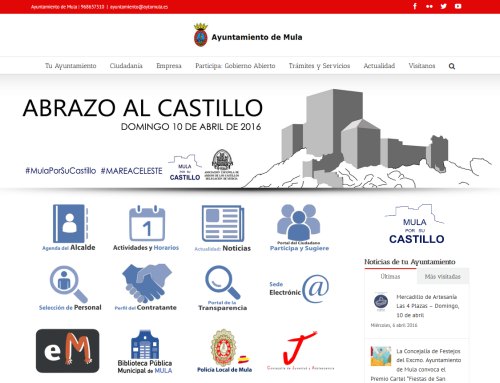Screen dimensions: 500x383
Task: Switch to Últimas news tab
Action: click(390, 276)
